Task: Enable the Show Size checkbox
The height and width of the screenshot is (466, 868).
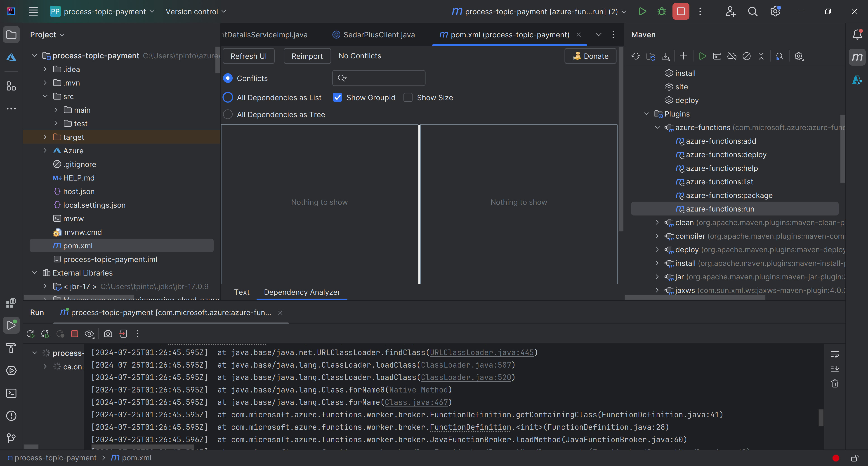Action: tap(408, 97)
